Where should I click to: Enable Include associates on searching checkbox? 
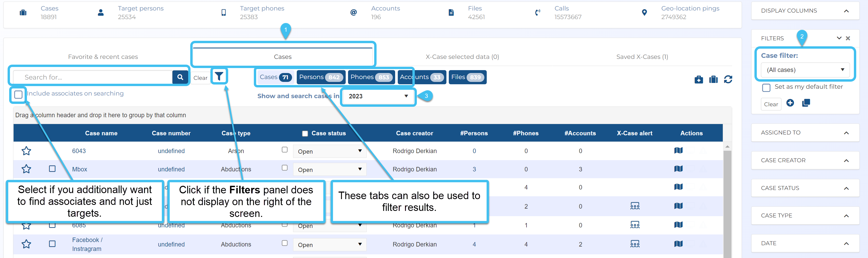pos(19,94)
